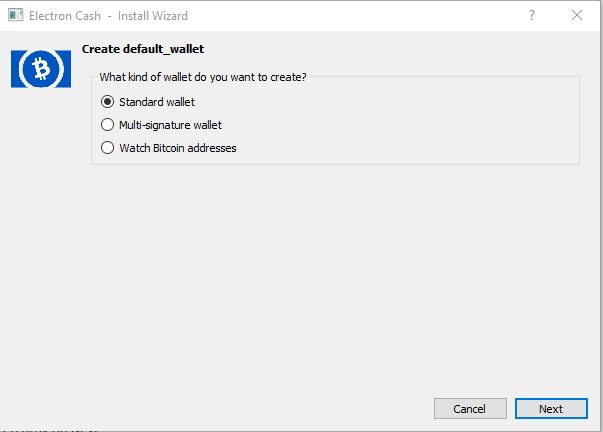Choose the Multi-signature wallet radio button
The image size is (603, 432).
[x=107, y=125]
